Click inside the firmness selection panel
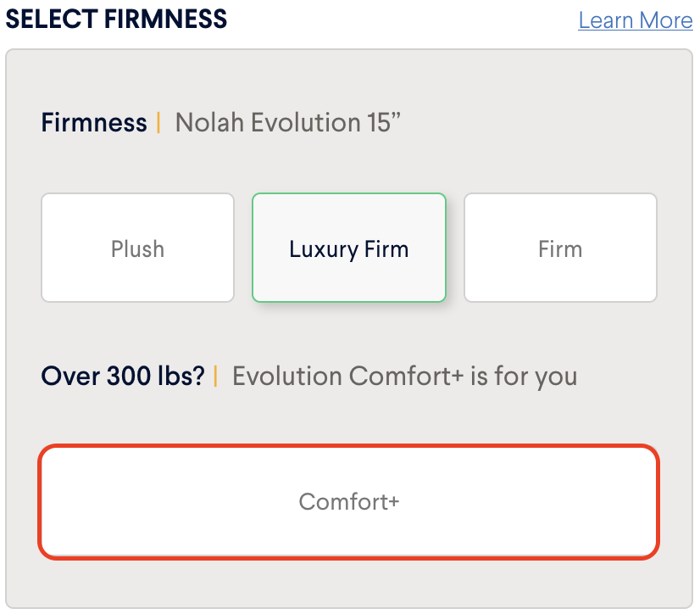This screenshot has width=700, height=614. tap(348, 331)
